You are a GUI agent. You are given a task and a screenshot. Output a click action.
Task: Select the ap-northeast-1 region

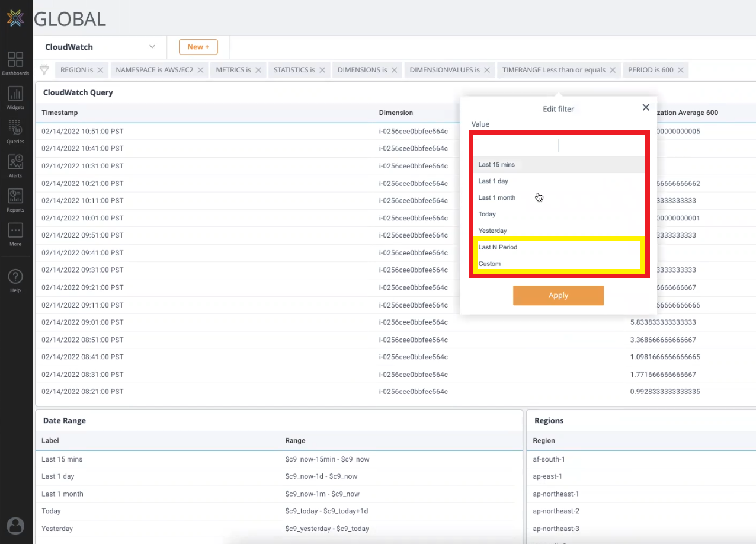tap(556, 494)
